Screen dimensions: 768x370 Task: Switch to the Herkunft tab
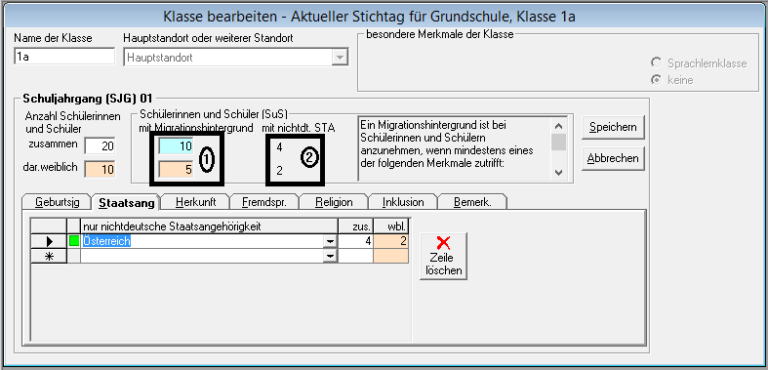click(196, 202)
